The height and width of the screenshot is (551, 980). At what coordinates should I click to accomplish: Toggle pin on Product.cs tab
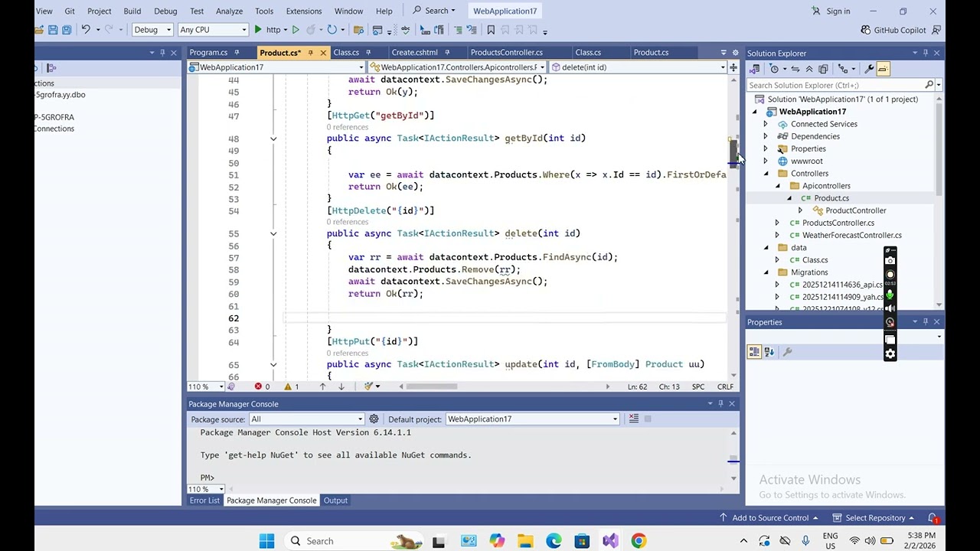point(310,53)
